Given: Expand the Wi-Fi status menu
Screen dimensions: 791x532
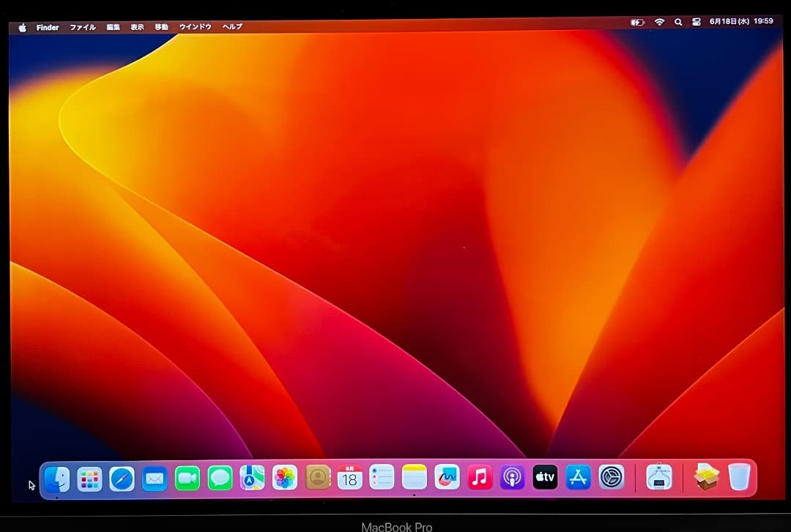Looking at the screenshot, I should pyautogui.click(x=659, y=22).
